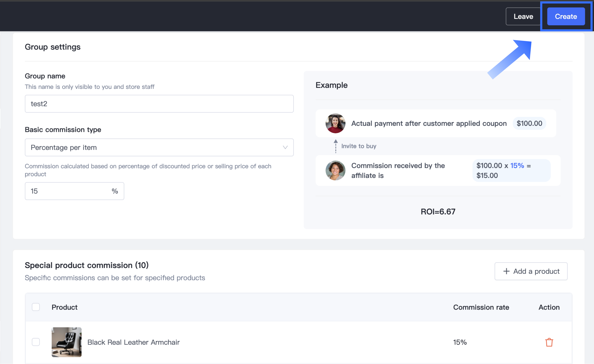Click the Invite to buy arrow
This screenshot has width=594, height=364.
click(x=336, y=146)
